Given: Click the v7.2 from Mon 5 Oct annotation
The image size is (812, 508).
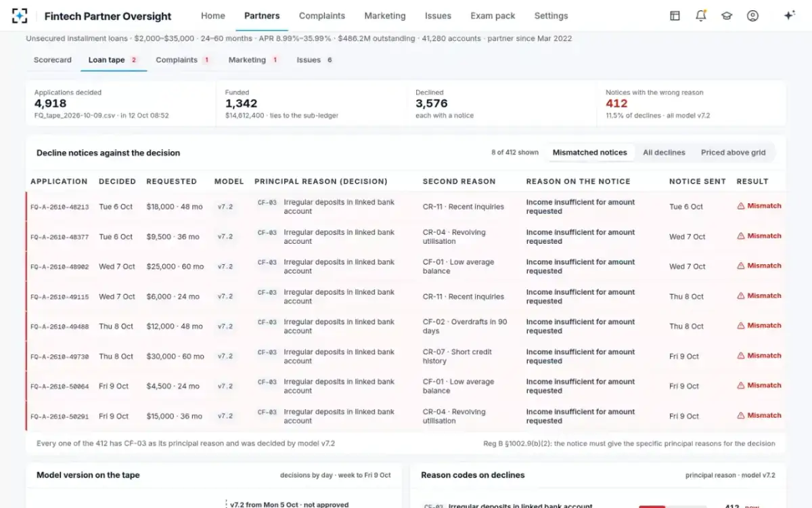Looking at the screenshot, I should click(289, 505).
